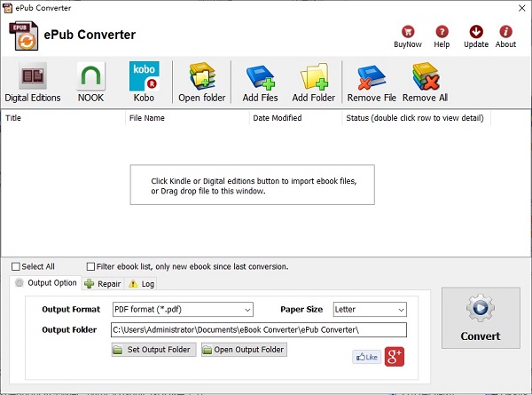Open the BuyNow purchase icon
Viewport: 532px width, 395px height.
[406, 34]
